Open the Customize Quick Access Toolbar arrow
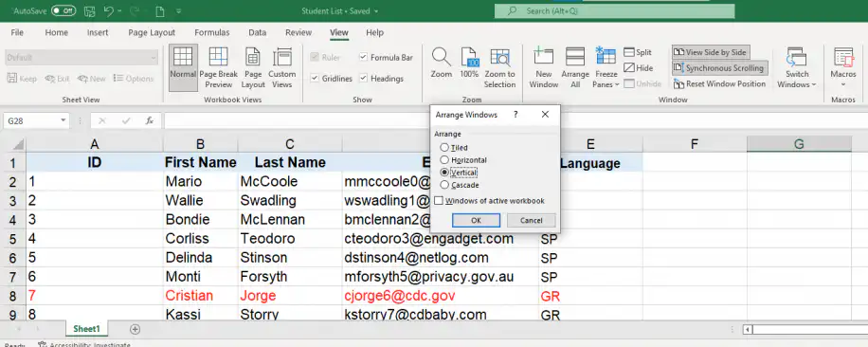This screenshot has width=868, height=347. pyautogui.click(x=178, y=11)
